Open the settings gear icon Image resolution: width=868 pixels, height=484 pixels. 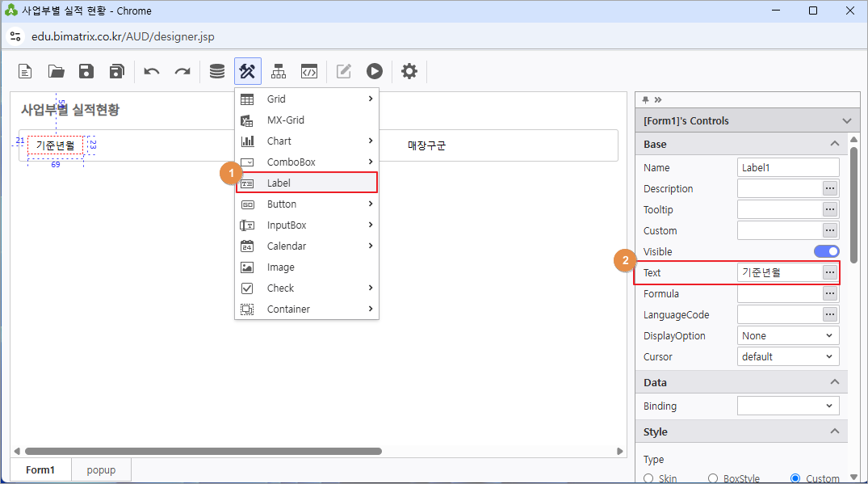click(409, 71)
